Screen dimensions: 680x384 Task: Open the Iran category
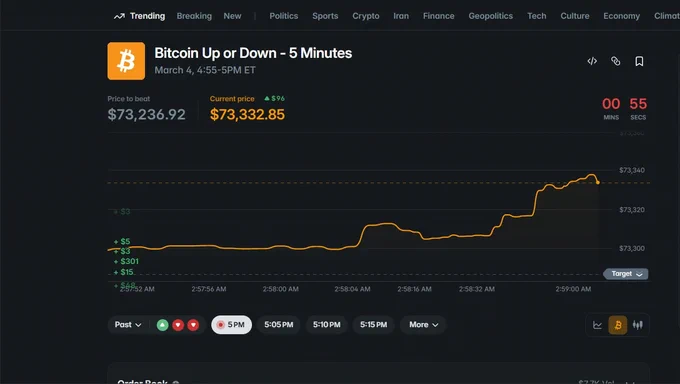point(401,16)
